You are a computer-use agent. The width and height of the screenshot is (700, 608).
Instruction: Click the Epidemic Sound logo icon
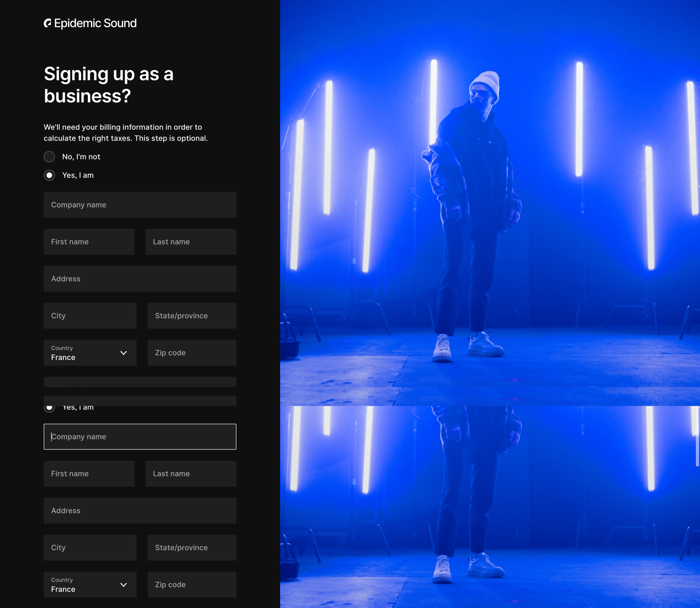48,23
